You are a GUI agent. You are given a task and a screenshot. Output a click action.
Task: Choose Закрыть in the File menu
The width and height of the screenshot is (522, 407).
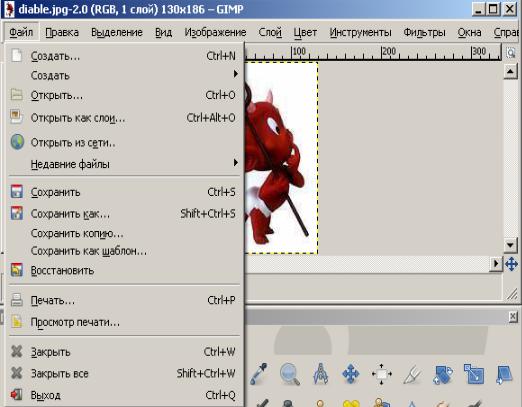click(x=124, y=352)
